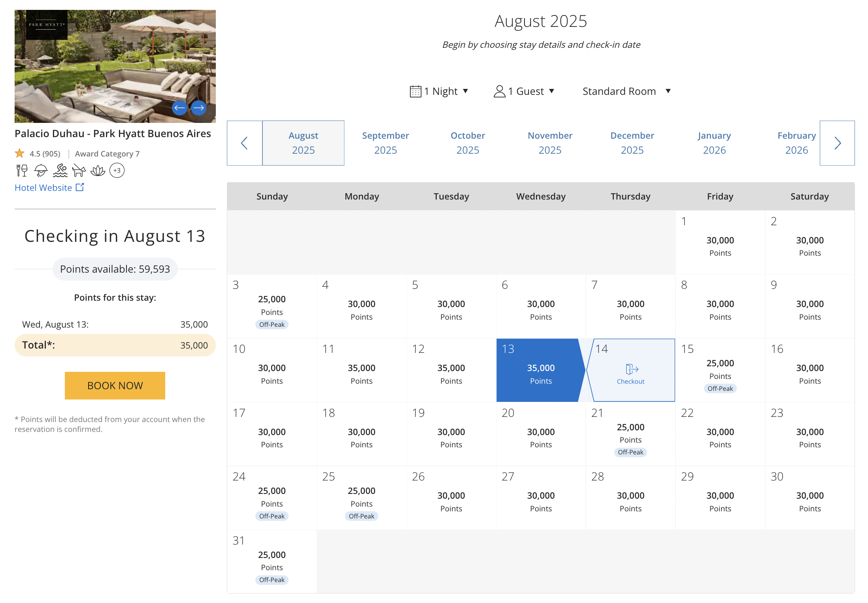The width and height of the screenshot is (868, 603).
Task: Open the Standard Room type dropdown
Action: (626, 91)
